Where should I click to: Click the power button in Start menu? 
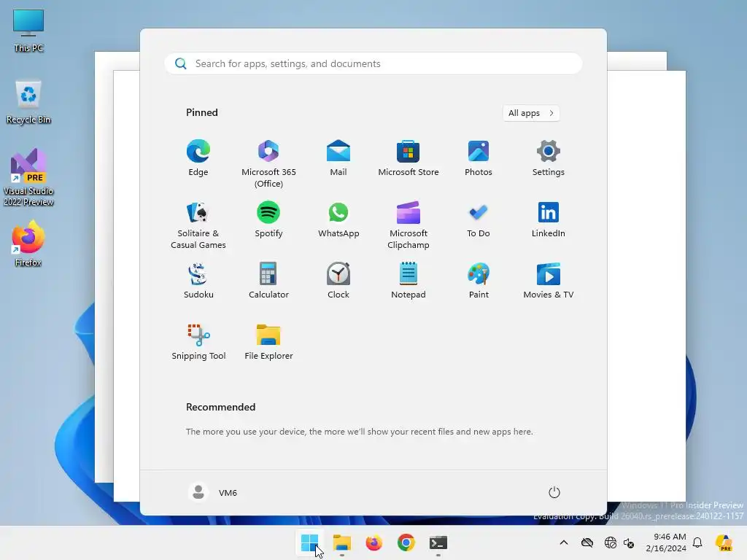click(x=554, y=492)
